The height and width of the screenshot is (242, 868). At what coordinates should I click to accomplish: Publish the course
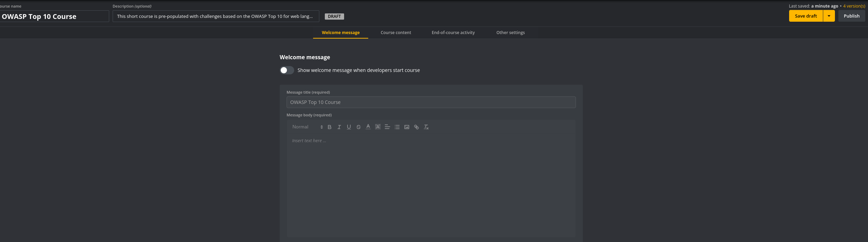click(851, 16)
